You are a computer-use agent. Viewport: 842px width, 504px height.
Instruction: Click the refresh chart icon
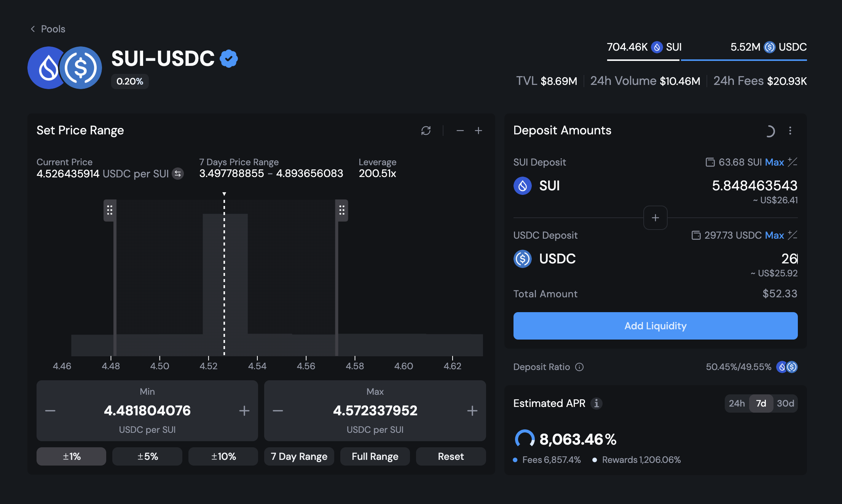pos(426,131)
